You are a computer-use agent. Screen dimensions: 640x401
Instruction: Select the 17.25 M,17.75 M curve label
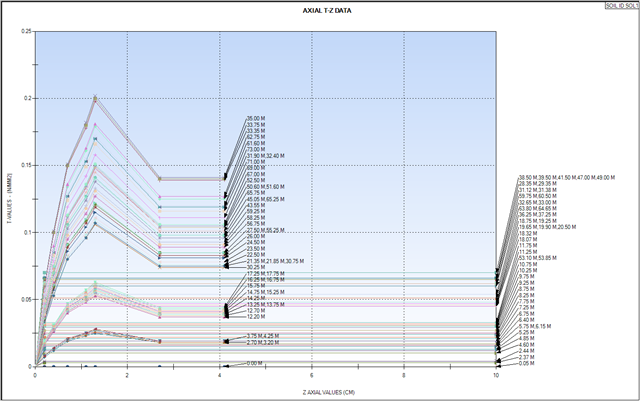click(x=266, y=274)
